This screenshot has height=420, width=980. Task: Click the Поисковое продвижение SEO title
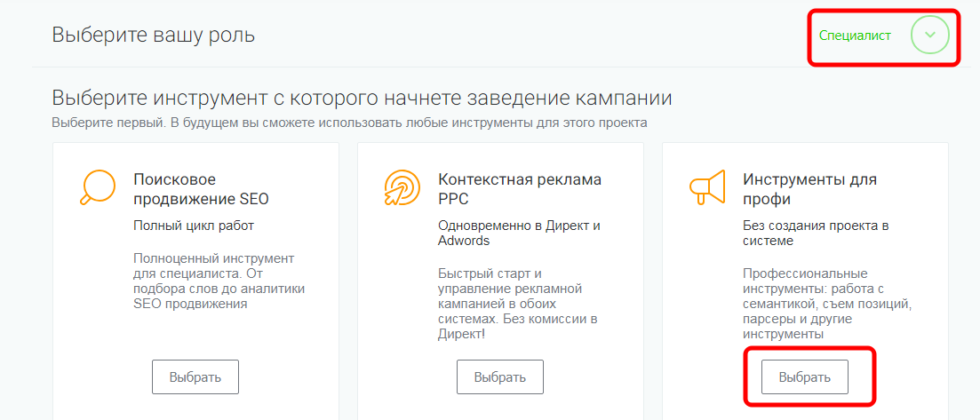coord(201,188)
